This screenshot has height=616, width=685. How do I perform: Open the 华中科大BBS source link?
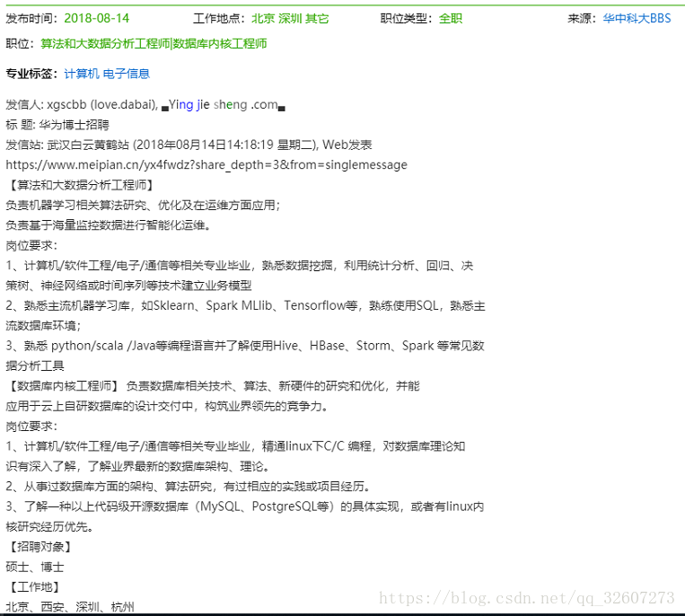[x=637, y=18]
